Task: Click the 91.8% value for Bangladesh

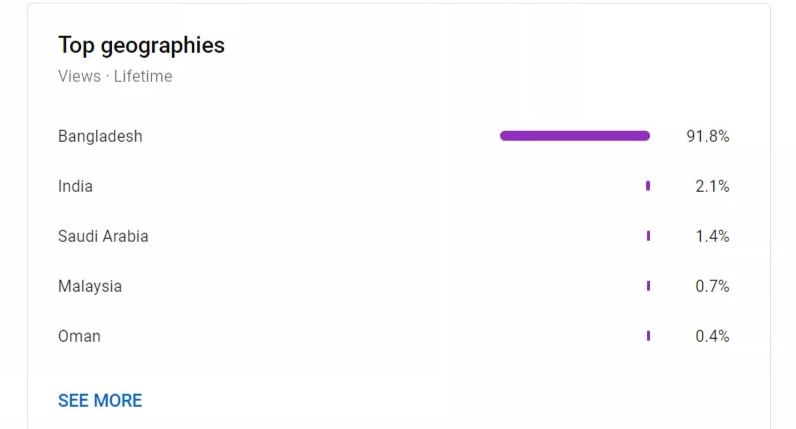Action: pyautogui.click(x=708, y=136)
